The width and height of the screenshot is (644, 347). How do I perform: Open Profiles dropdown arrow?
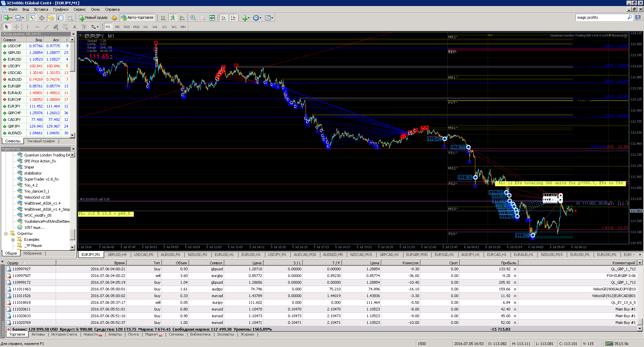tap(23, 18)
